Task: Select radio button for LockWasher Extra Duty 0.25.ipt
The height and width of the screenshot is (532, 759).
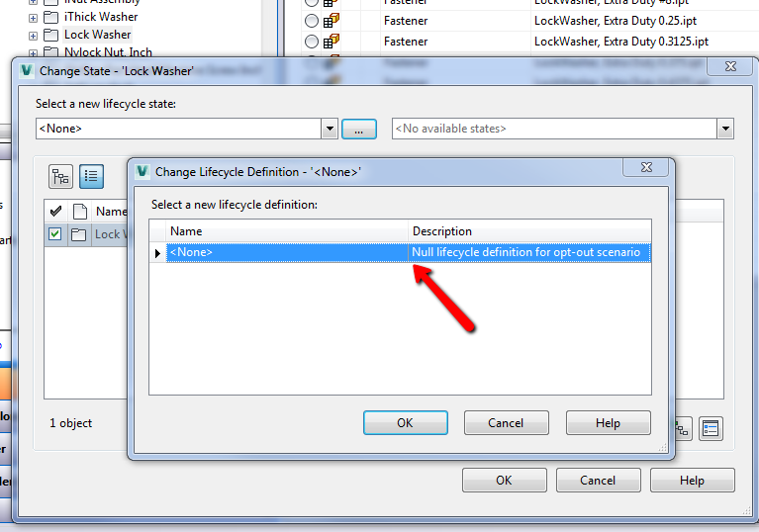Action: click(312, 21)
